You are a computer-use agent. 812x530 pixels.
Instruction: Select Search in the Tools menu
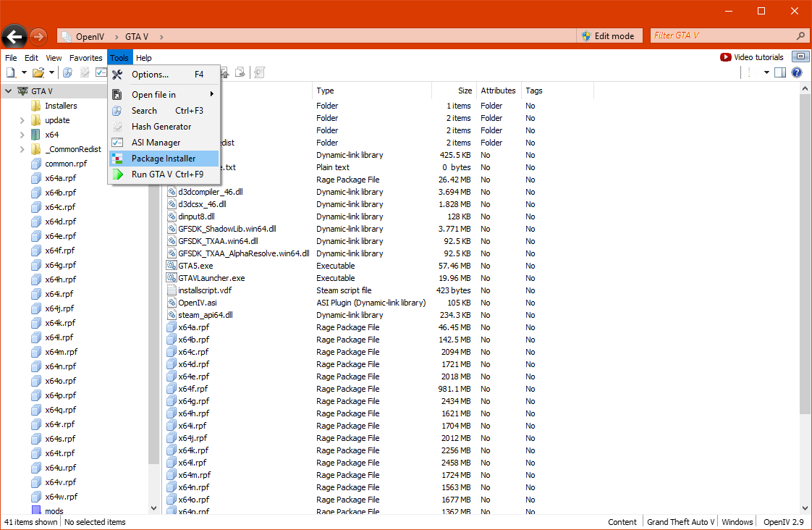(x=164, y=110)
